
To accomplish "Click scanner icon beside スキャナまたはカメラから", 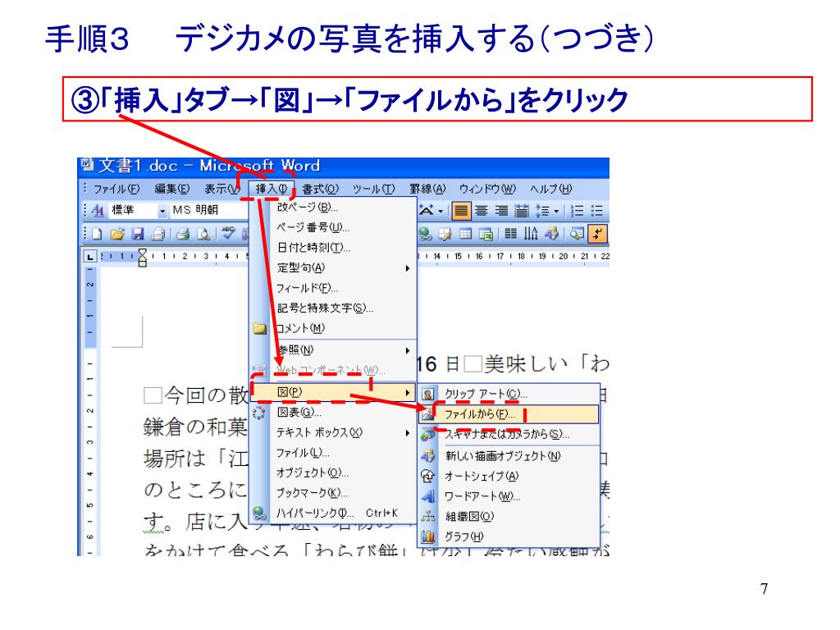I will [427, 435].
